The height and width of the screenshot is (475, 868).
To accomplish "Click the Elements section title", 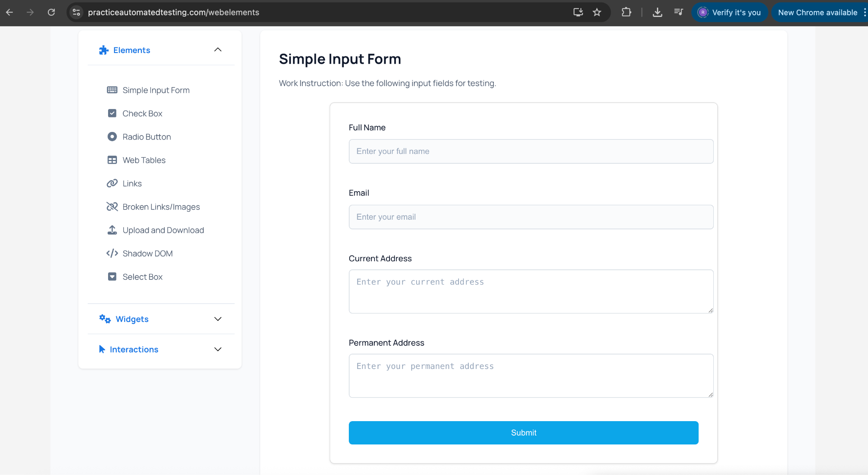I will (131, 50).
